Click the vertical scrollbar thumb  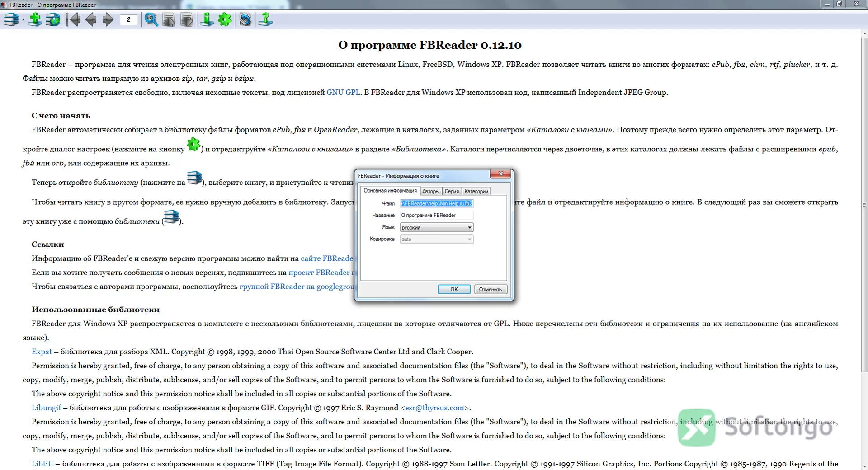864,205
